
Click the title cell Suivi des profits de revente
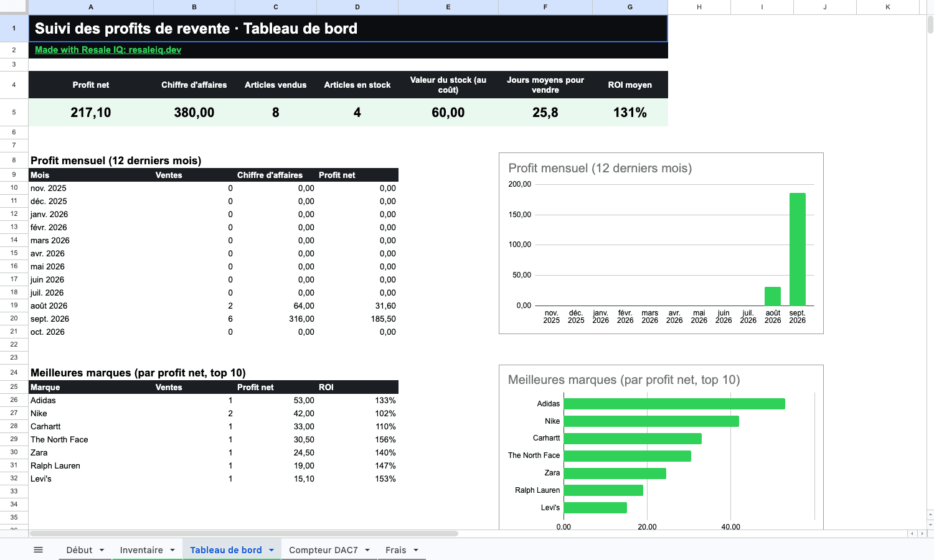click(x=348, y=29)
